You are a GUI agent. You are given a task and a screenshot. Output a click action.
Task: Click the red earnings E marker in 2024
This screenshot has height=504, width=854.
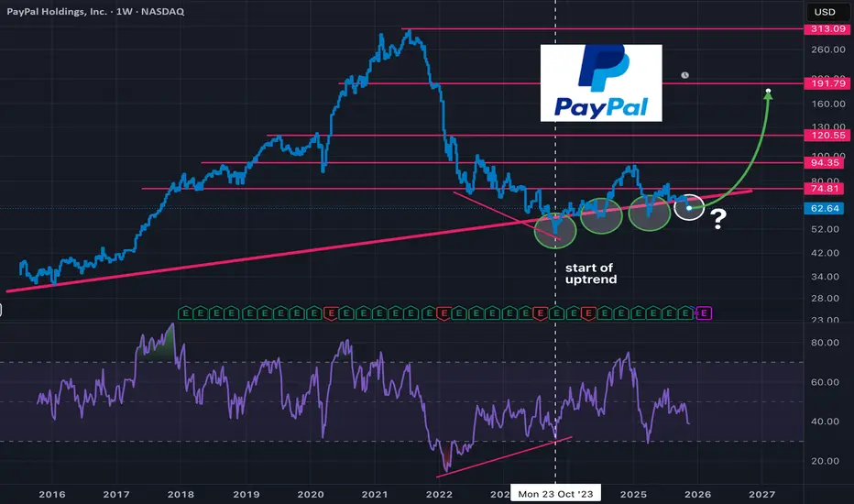pyautogui.click(x=587, y=313)
